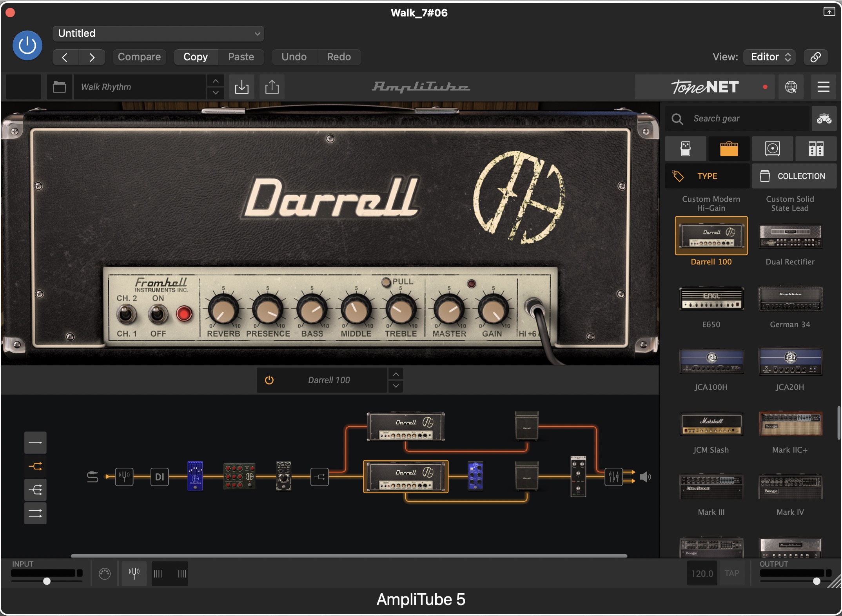842x616 pixels.
Task: Click the REVERB knob
Action: pos(223,310)
